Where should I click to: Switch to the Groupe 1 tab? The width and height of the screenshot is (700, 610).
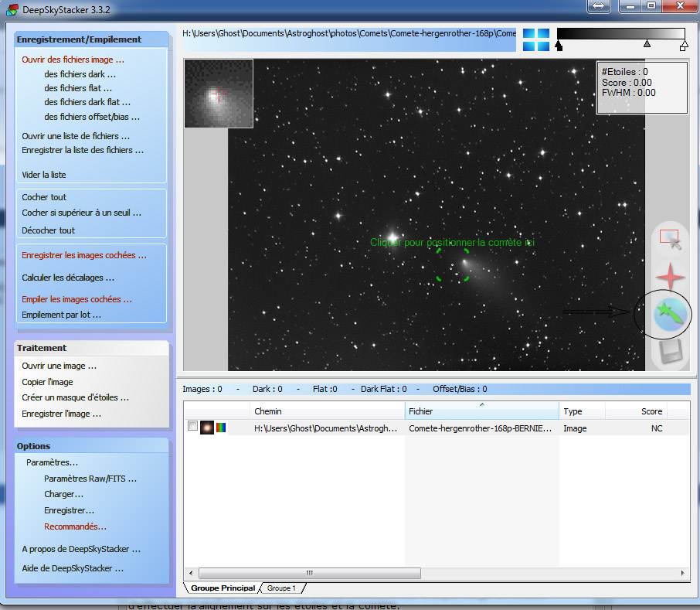click(x=281, y=588)
